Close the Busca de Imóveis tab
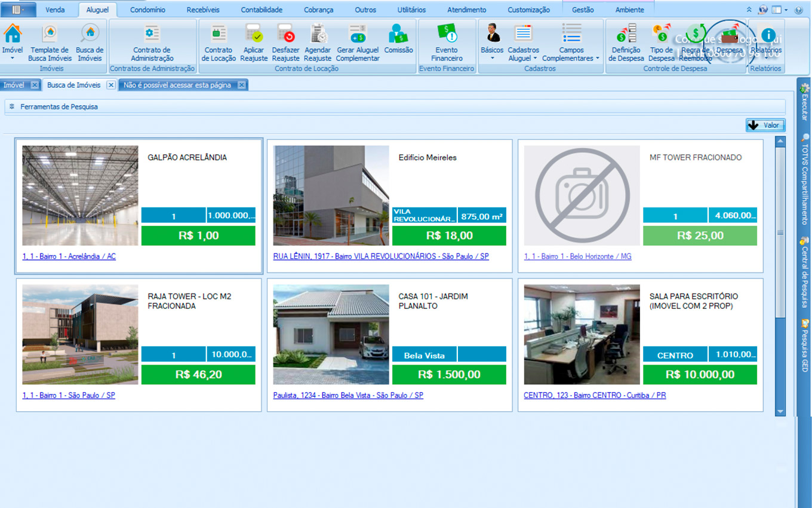This screenshot has height=508, width=812. [111, 85]
